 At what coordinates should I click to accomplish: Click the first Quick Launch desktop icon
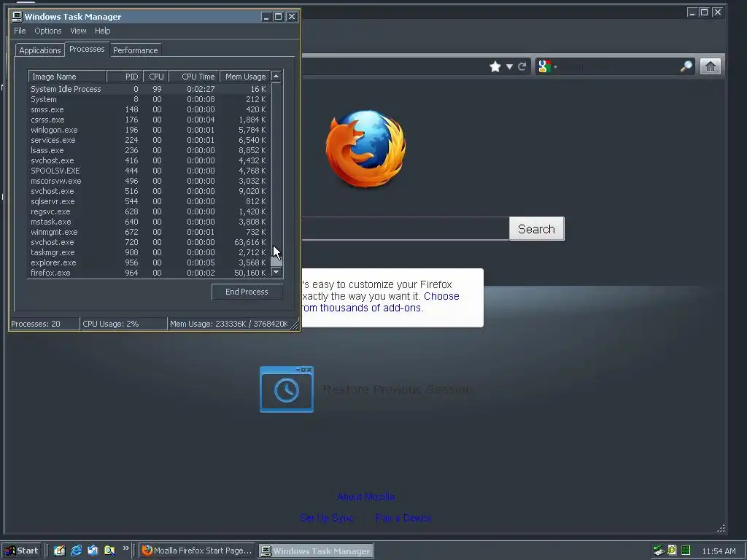click(x=59, y=551)
